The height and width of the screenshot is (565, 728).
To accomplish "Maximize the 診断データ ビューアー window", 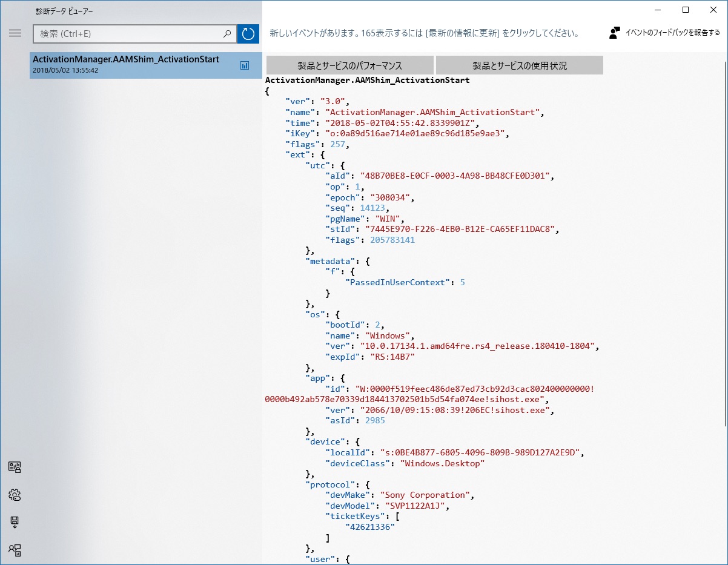I will pyautogui.click(x=685, y=10).
